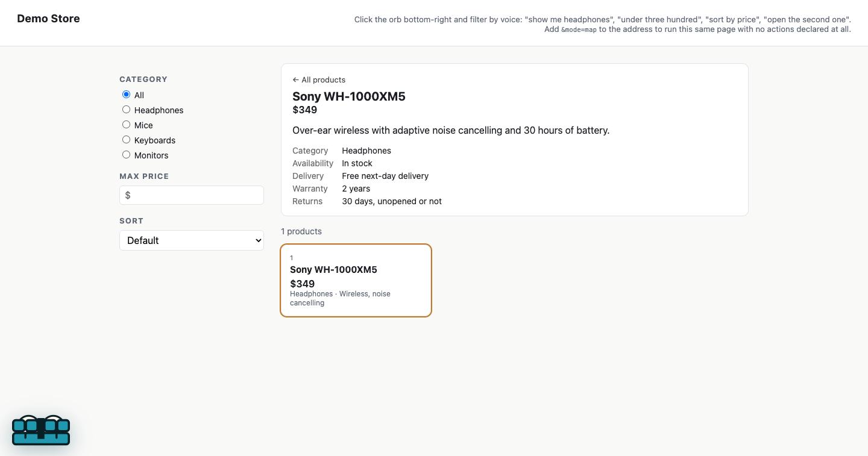Click the product description about noise cancelling
Screen dimensions: 868x456
click(451, 130)
